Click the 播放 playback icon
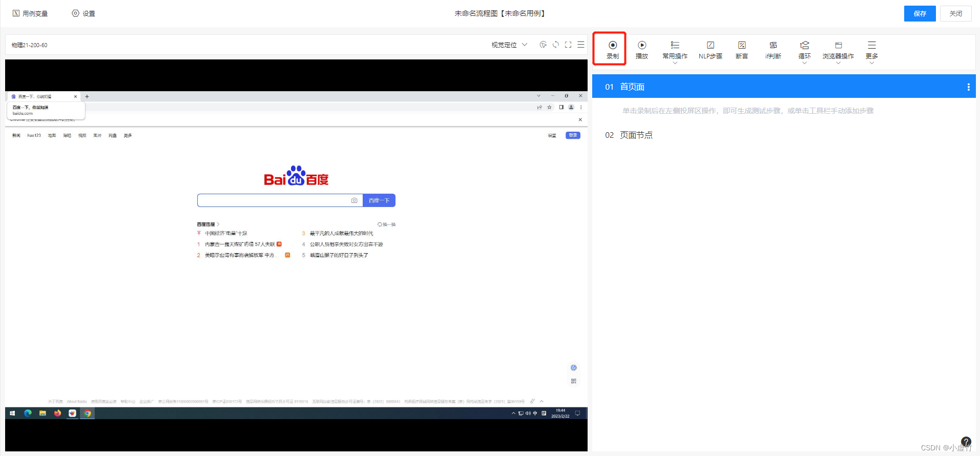Screen dimensions: 980x456 click(x=642, y=45)
